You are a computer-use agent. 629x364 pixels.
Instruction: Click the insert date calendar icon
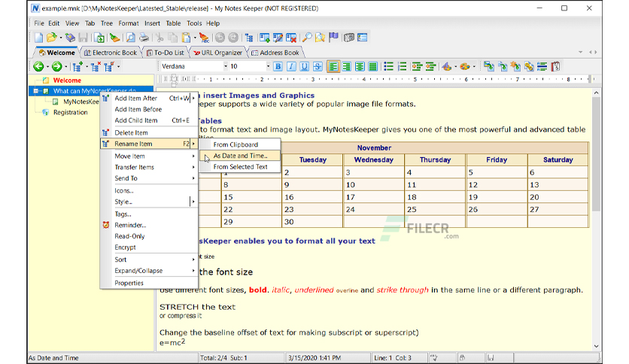(555, 66)
